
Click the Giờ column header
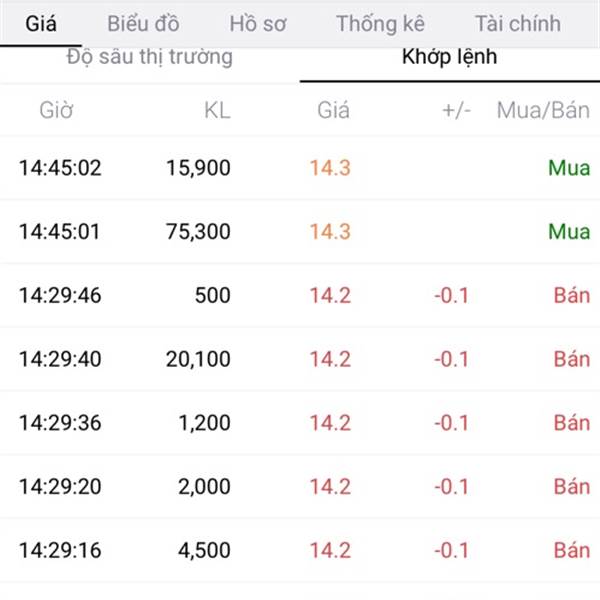point(56,110)
